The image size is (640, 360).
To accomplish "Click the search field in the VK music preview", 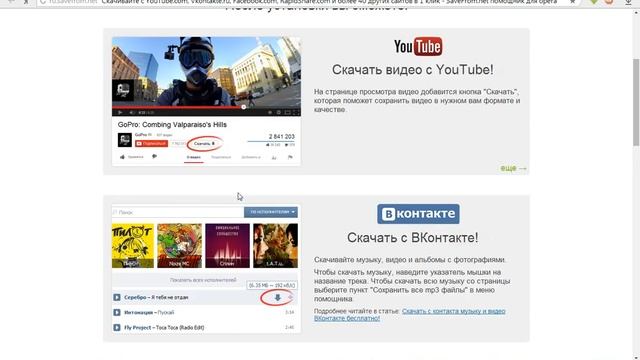I will coord(178,212).
